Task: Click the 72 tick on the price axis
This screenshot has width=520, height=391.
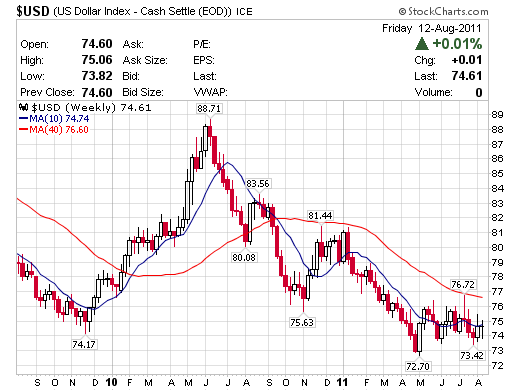Action: tap(497, 365)
